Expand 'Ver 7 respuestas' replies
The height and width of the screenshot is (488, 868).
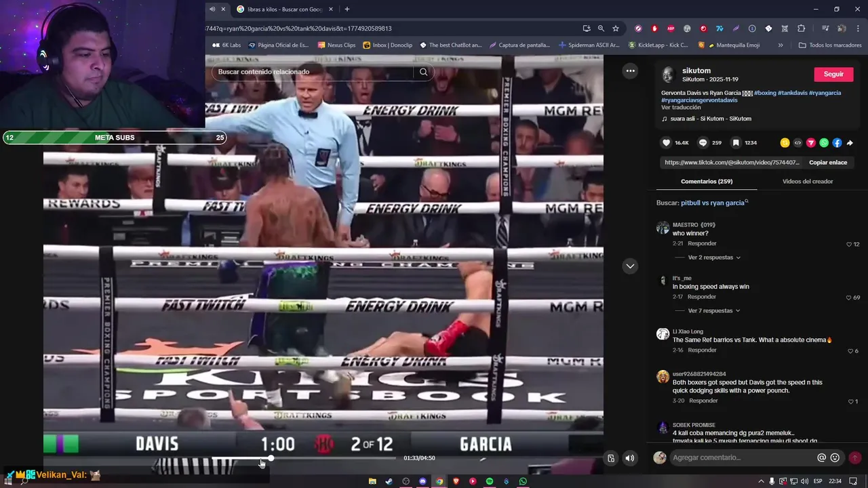(714, 310)
